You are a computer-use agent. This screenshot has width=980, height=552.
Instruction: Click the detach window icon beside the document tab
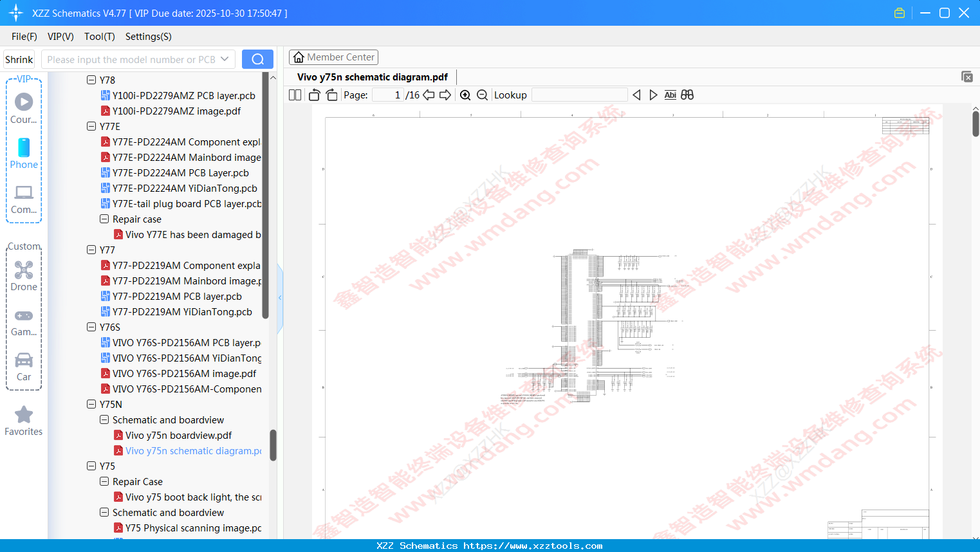pos(967,77)
